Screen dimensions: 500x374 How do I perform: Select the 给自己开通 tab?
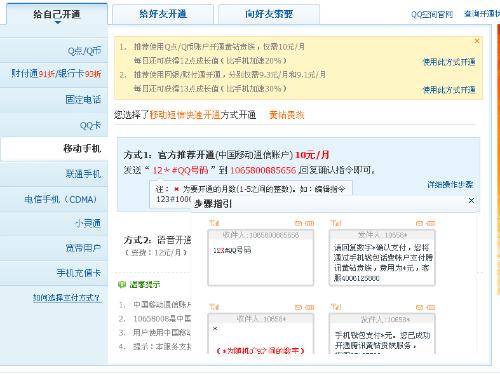click(57, 14)
